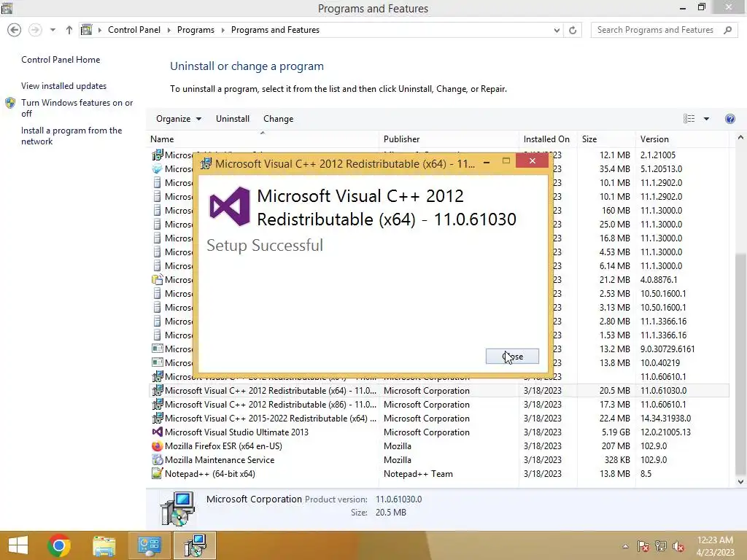This screenshot has width=747, height=560.
Task: Click the muted volume tray icon
Action: pos(678,546)
